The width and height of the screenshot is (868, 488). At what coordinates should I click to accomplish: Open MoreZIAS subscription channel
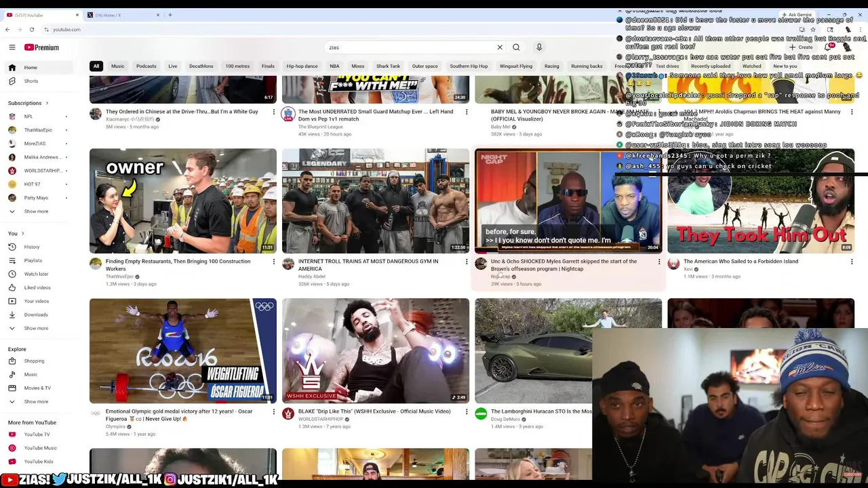coord(38,144)
